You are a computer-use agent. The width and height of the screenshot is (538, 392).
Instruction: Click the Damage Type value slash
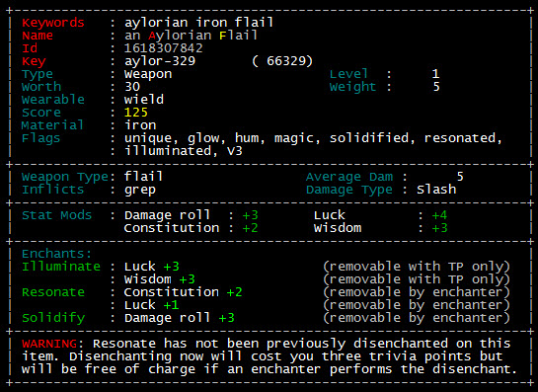tap(436, 190)
